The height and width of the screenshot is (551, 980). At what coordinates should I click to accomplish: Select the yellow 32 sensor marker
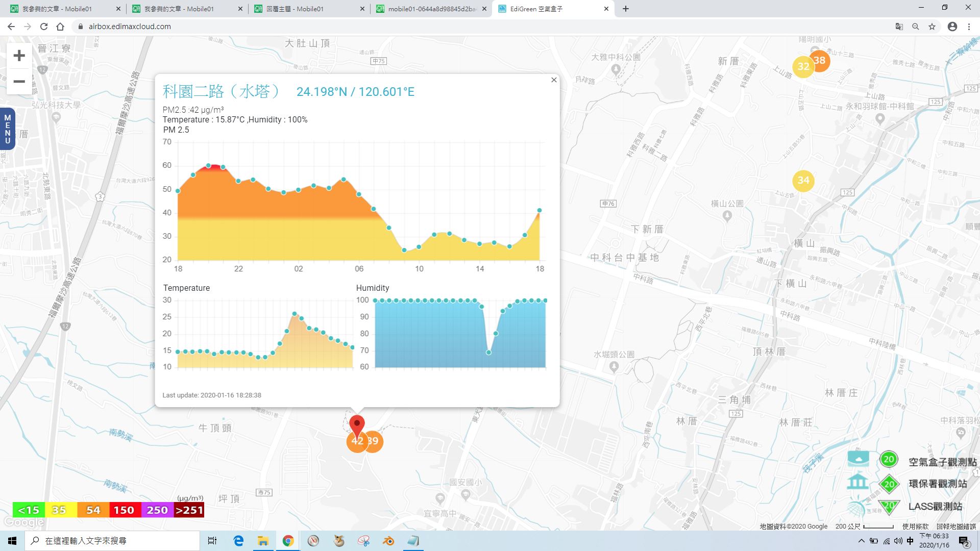803,67
